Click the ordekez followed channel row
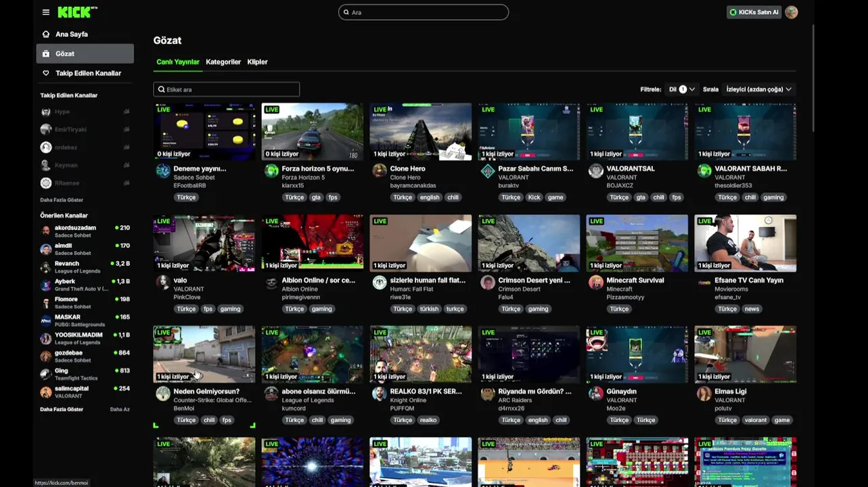Screen dimensions: 868x487 [85, 147]
